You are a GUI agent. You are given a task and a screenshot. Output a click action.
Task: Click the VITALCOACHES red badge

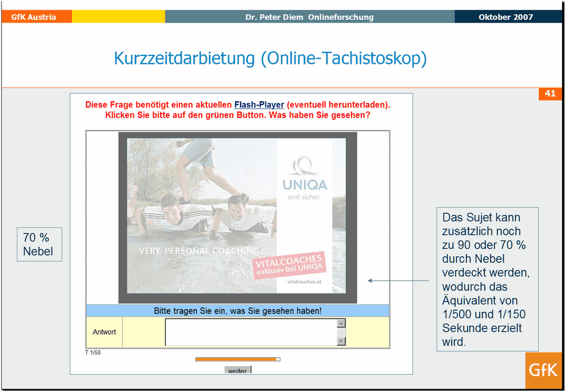tap(289, 265)
